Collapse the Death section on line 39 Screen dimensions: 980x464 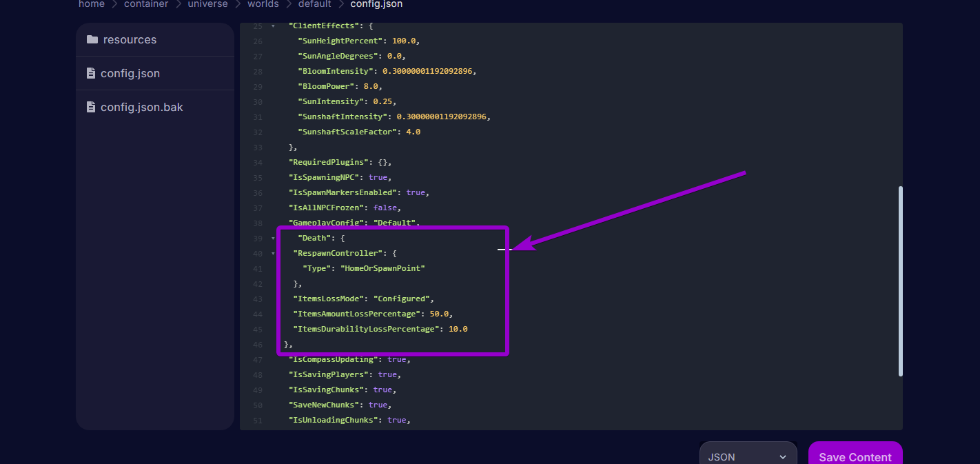[x=272, y=237]
